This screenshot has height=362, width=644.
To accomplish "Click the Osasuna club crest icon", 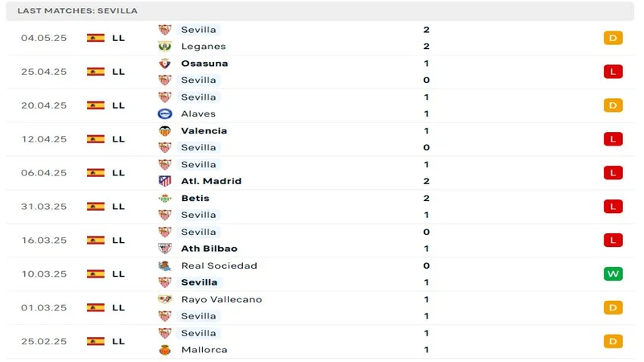I will tap(165, 64).
